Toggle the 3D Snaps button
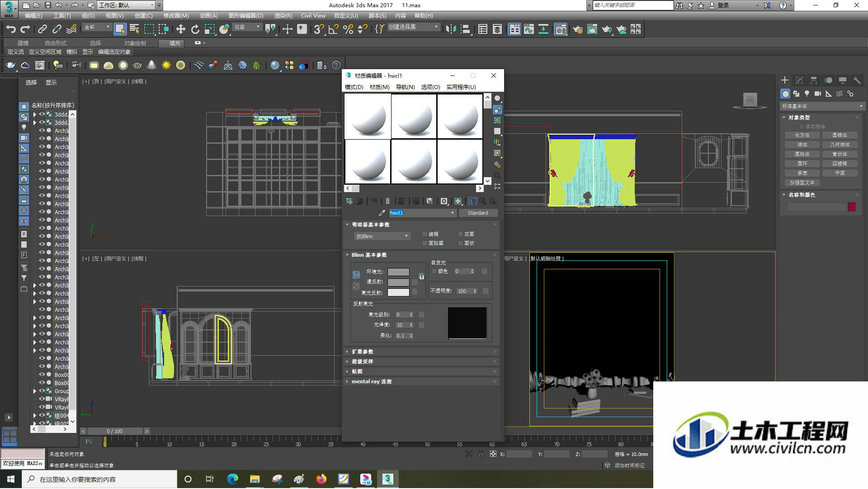Viewport: 868px width, 489px height. 319,29
